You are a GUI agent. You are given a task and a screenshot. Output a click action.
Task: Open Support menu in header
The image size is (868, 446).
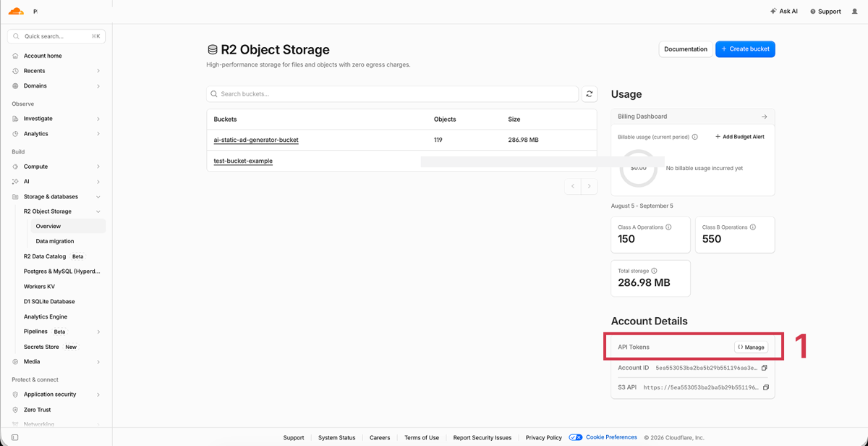[x=825, y=12]
